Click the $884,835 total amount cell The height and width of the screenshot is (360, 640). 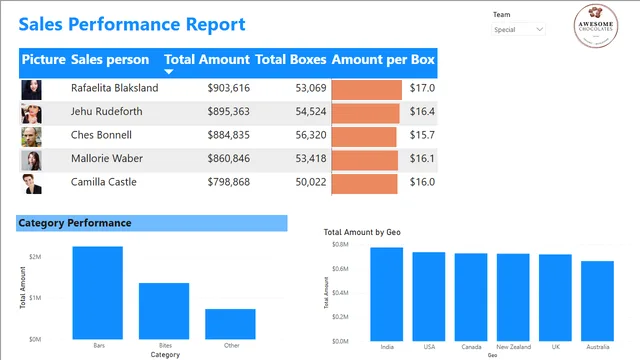[229, 135]
